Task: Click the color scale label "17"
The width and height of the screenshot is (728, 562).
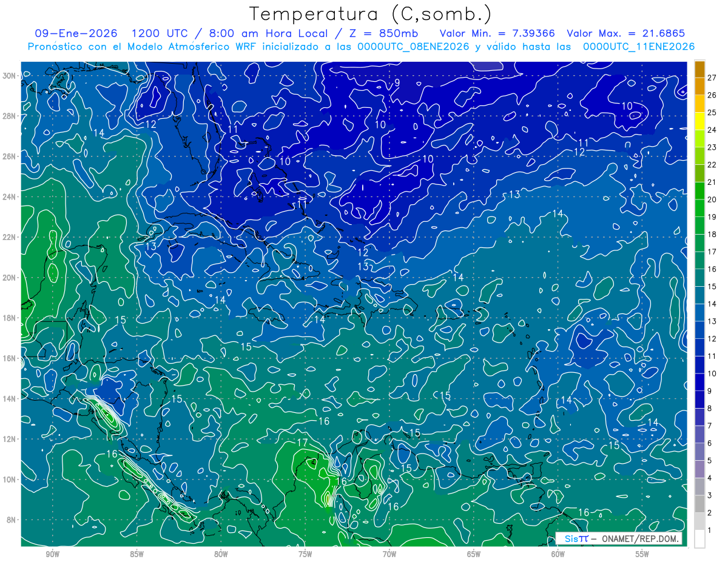Action: pyautogui.click(x=712, y=252)
